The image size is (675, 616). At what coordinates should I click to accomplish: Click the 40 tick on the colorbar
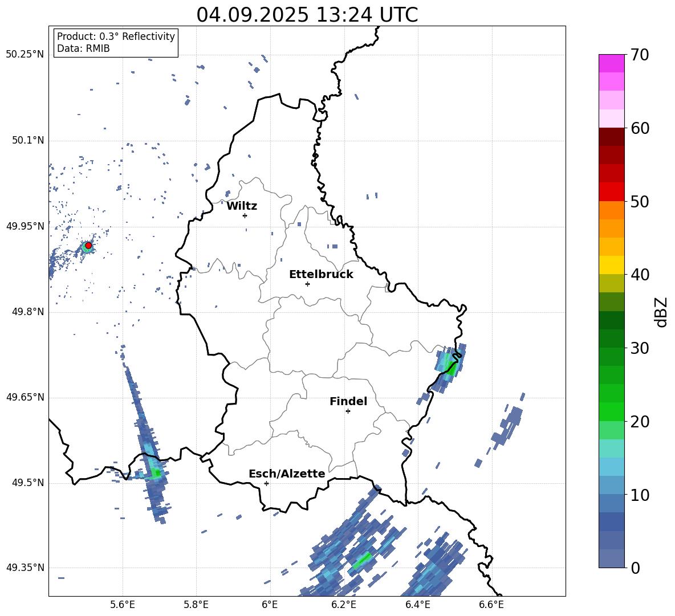pos(639,275)
